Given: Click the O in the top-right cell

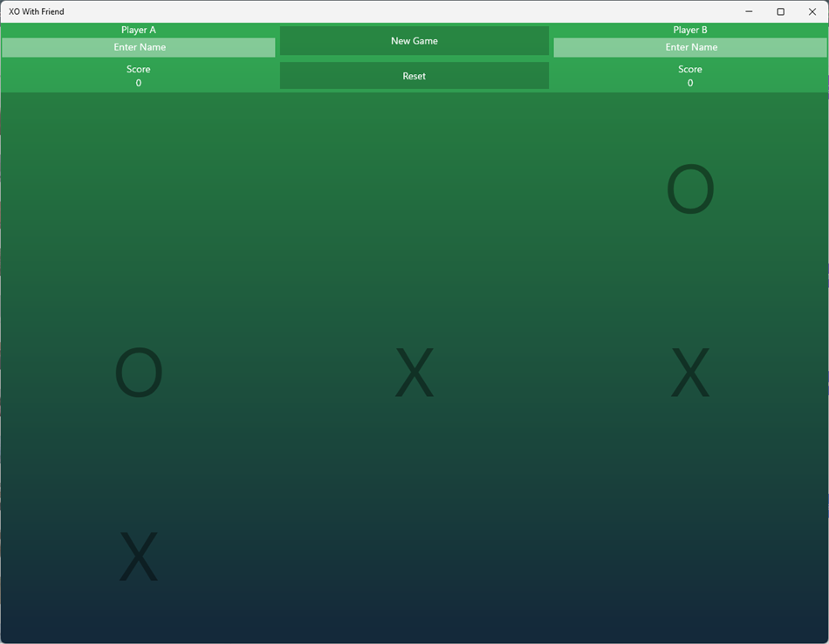Looking at the screenshot, I should point(690,188).
